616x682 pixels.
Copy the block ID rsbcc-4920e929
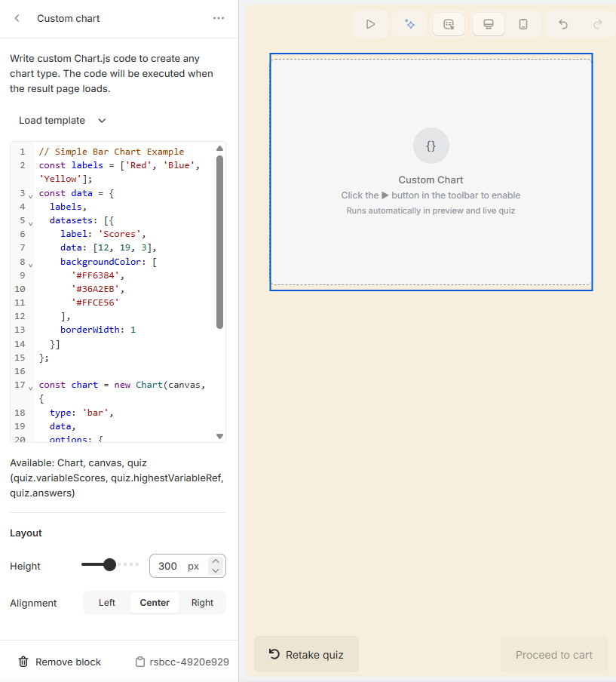(140, 661)
